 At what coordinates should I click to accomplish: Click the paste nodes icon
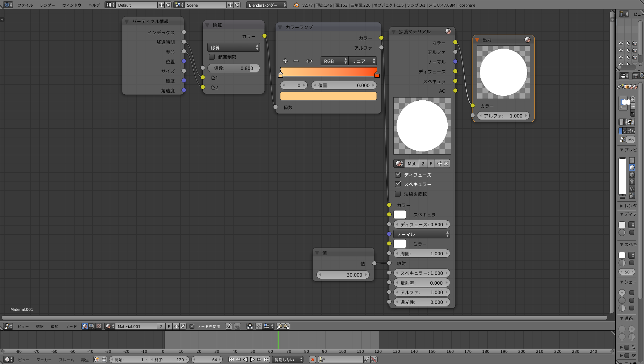pos(286,326)
